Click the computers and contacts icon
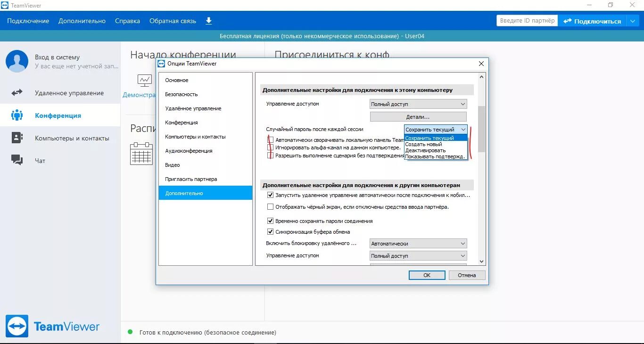Viewport: 644px width, 344px height. coord(17,138)
